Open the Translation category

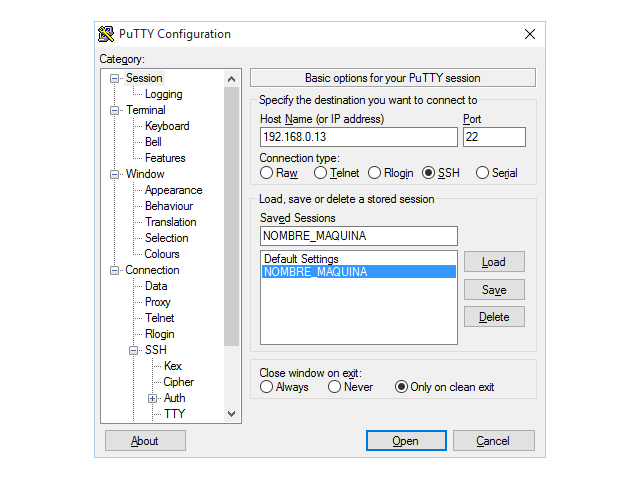[x=171, y=222]
